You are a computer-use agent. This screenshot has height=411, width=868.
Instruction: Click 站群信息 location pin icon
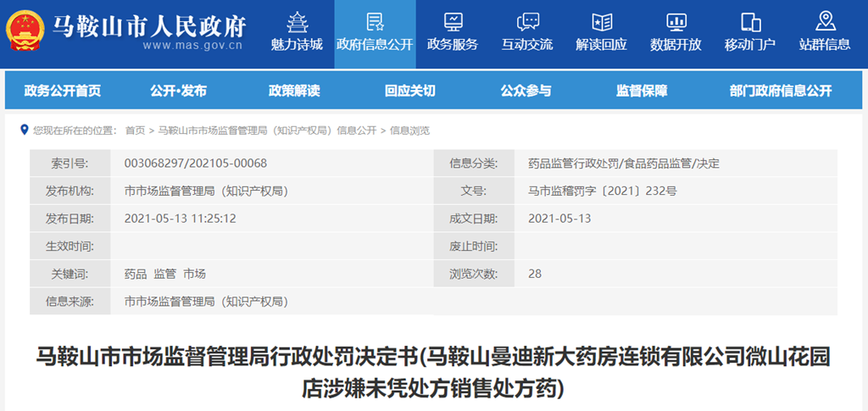[825, 22]
